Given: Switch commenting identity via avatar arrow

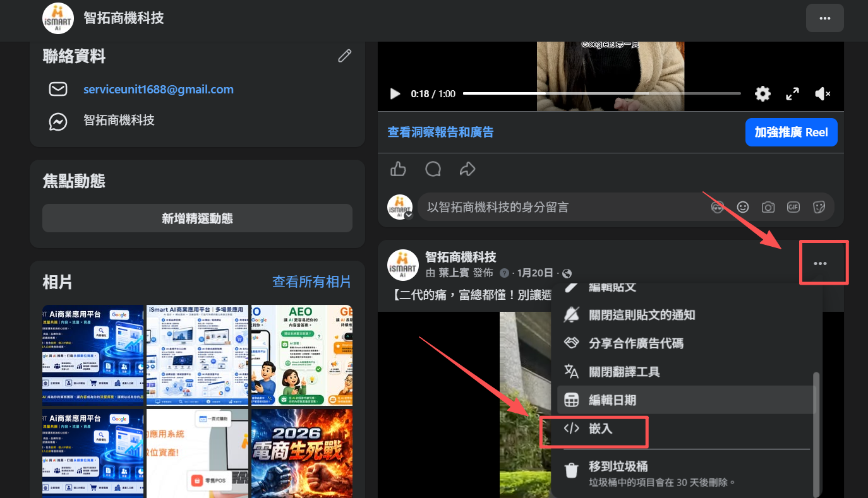Looking at the screenshot, I should tap(409, 215).
